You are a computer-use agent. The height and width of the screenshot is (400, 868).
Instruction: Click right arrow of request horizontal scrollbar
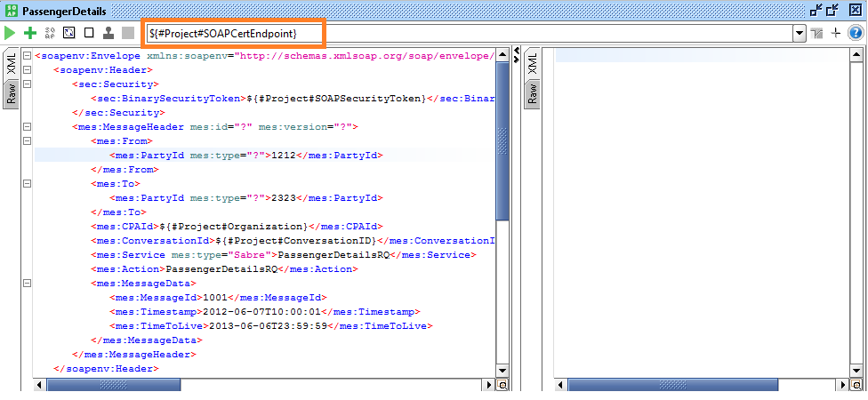pos(489,385)
